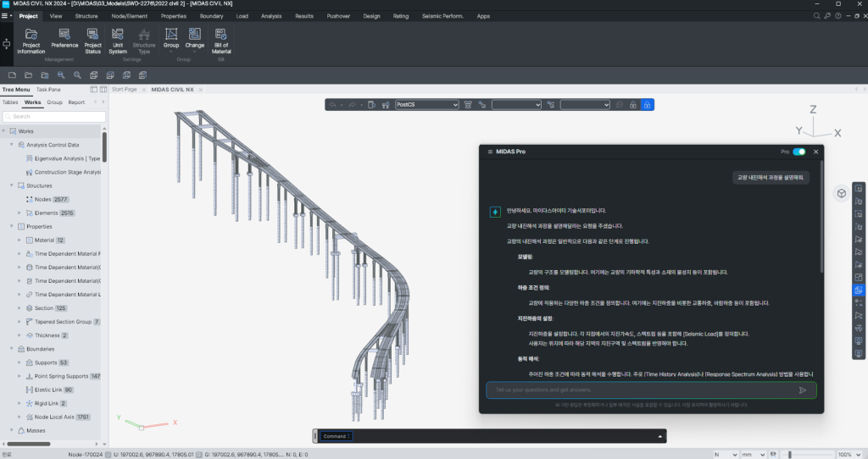Open Project Status in the ribbon
The image size is (868, 459).
point(92,41)
